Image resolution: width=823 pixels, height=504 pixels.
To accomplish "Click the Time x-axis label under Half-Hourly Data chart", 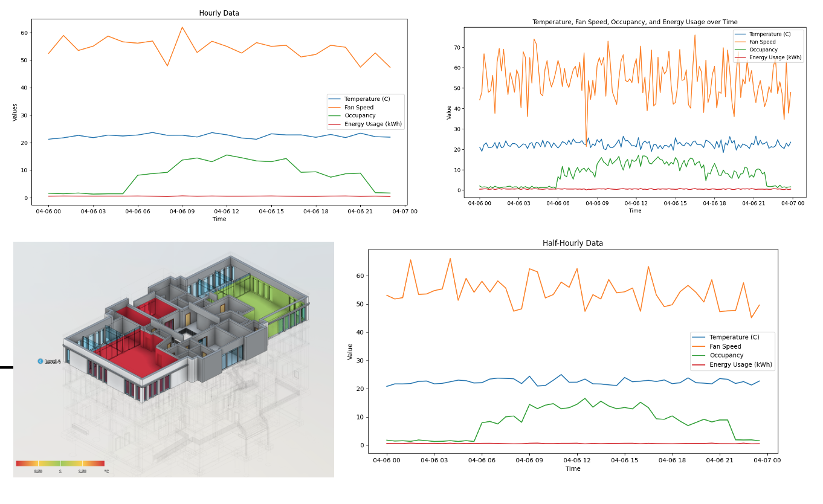I will coord(573,468).
